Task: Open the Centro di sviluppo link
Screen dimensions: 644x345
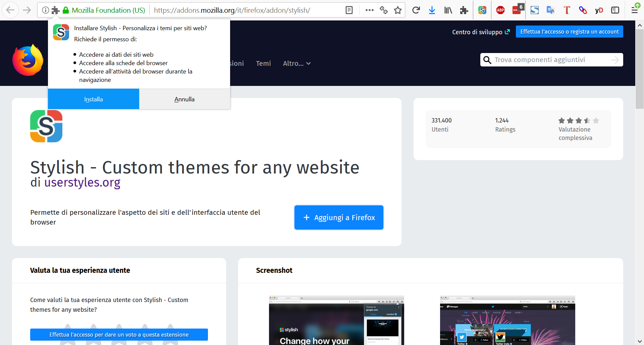Action: coord(481,32)
